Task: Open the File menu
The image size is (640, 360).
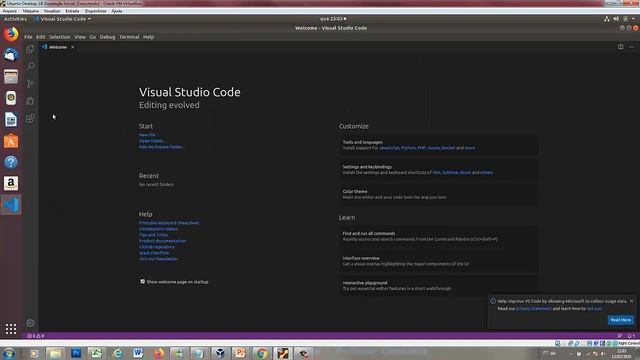Action: (x=28, y=37)
